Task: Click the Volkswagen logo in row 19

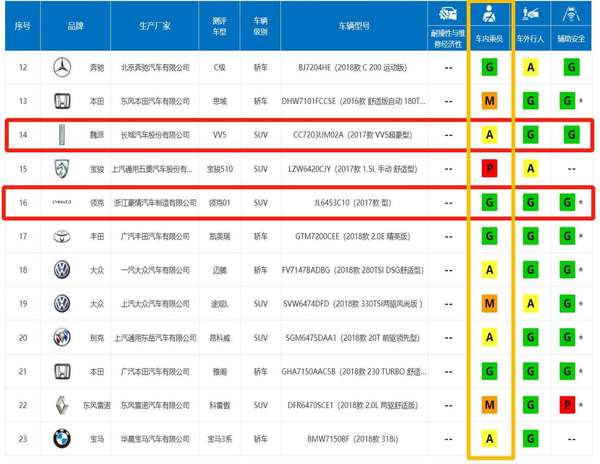Action: (x=62, y=304)
